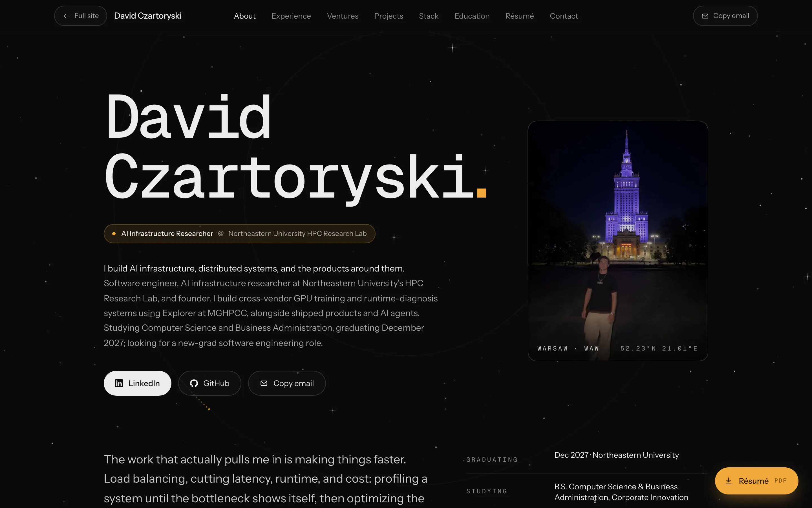Select Stack in the navigation

(x=429, y=16)
